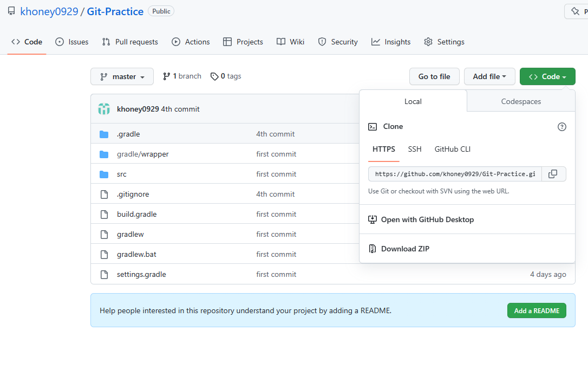588x389 pixels.
Task: Open the gradle/wrapper folder
Action: pyautogui.click(x=142, y=154)
